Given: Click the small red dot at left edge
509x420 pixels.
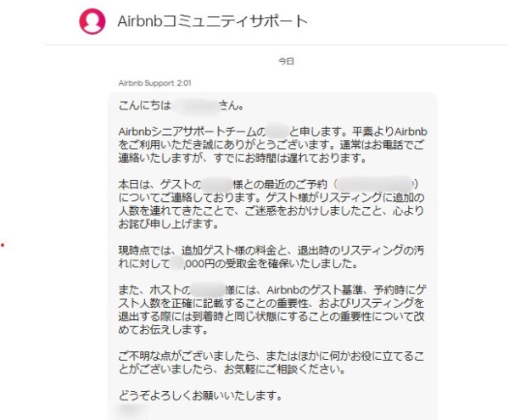Looking at the screenshot, I should (x=4, y=247).
